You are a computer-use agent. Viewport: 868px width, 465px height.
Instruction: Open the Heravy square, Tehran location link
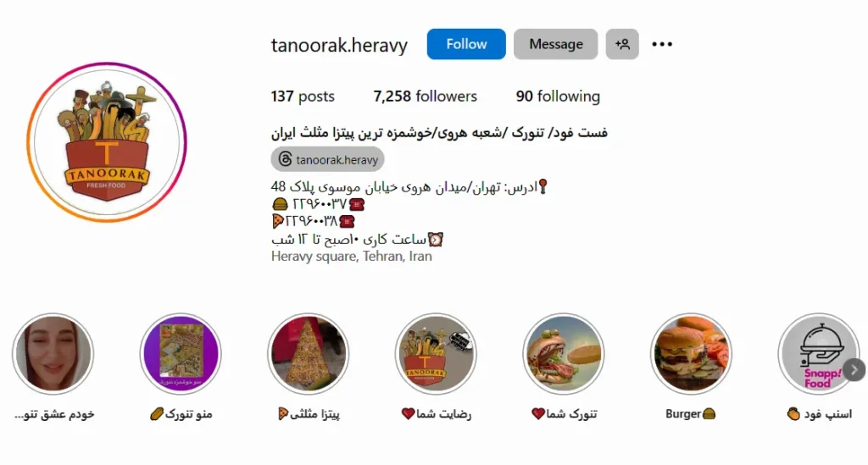coord(352,256)
